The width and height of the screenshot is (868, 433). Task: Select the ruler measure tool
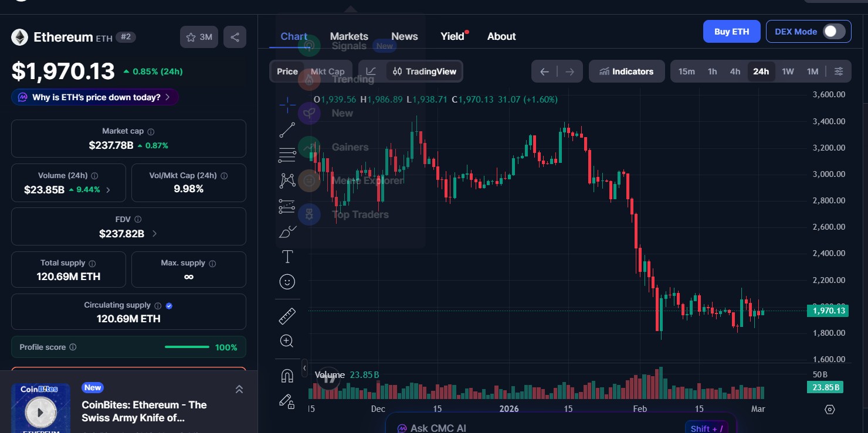(x=287, y=315)
